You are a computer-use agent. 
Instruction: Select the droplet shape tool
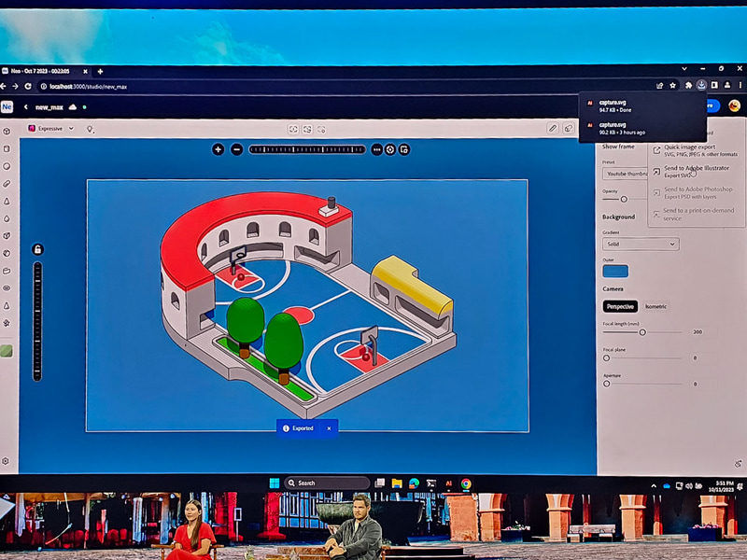point(7,218)
